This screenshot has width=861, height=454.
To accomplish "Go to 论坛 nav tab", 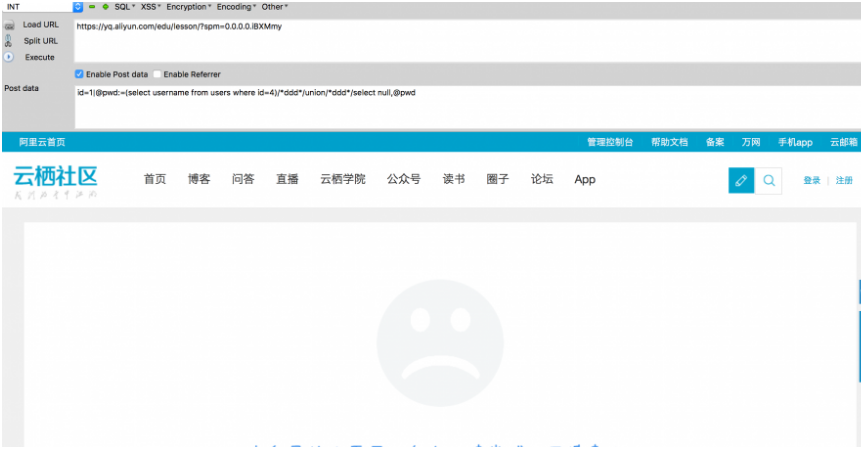I will pyautogui.click(x=542, y=179).
